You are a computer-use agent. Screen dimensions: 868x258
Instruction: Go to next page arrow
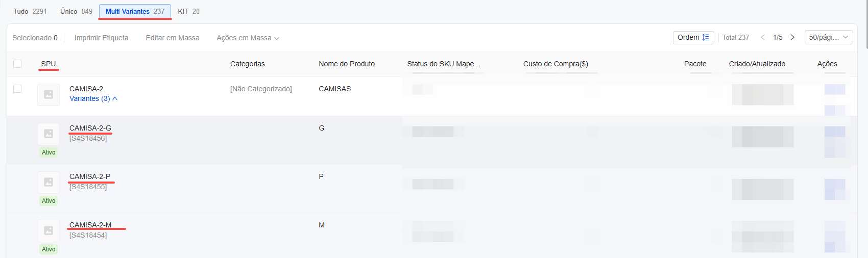(x=792, y=37)
